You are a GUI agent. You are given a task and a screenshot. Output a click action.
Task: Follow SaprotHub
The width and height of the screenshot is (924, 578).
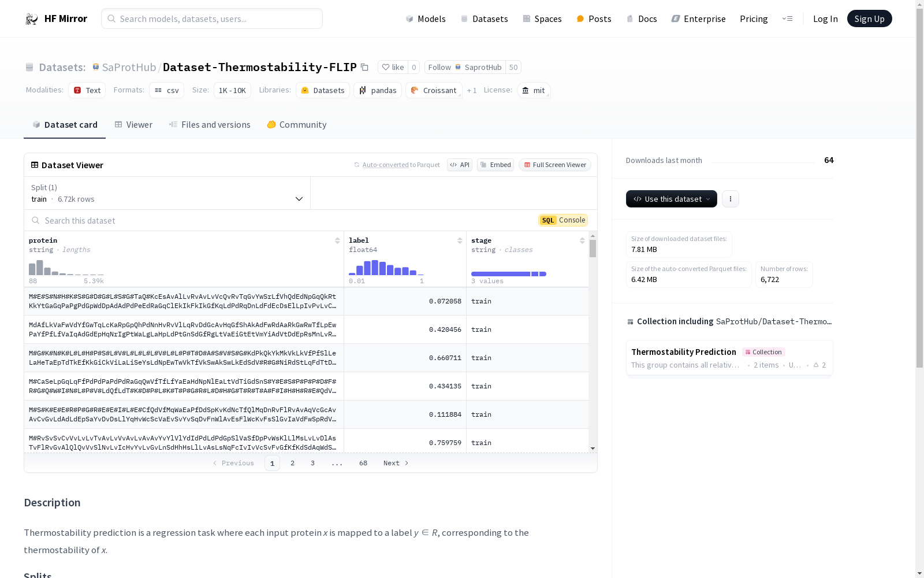click(x=465, y=67)
